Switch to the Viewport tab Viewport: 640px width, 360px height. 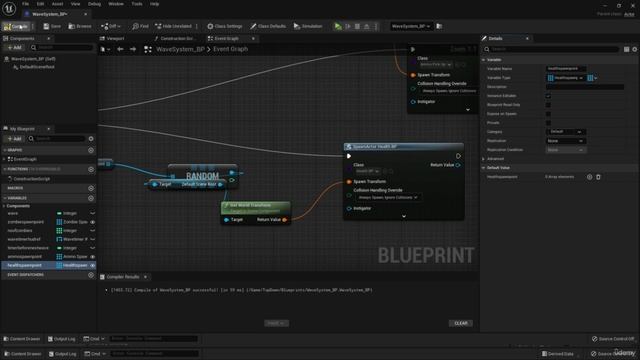[112, 38]
